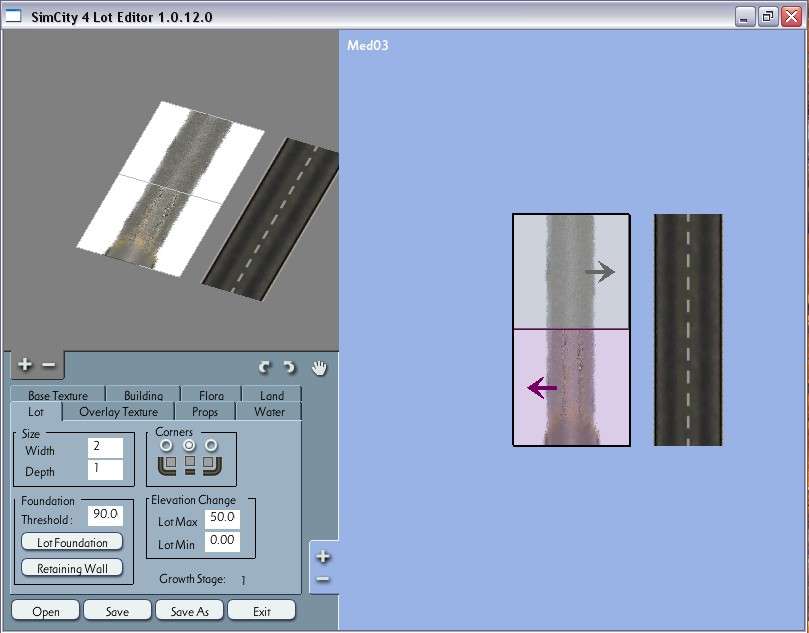The image size is (809, 633).
Task: Zoom in the 2D lot view
Action: (x=323, y=556)
